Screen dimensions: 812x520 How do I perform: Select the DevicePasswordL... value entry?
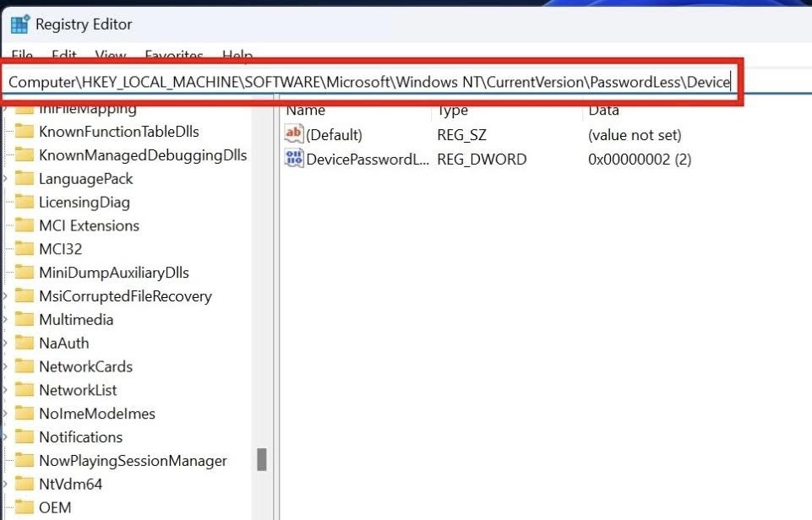click(x=363, y=159)
